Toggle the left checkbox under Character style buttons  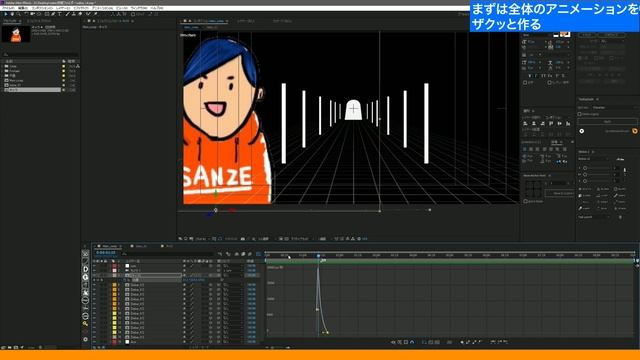pyautogui.click(x=525, y=82)
